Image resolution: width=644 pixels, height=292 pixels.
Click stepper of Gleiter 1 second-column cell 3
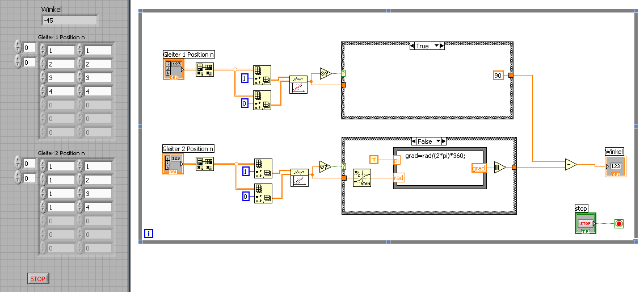(x=79, y=78)
